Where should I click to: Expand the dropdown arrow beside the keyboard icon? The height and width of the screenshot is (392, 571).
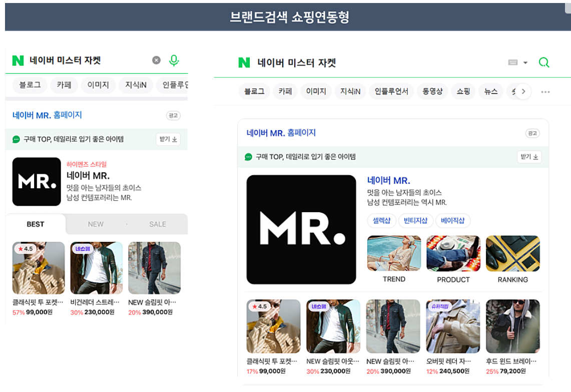click(x=525, y=63)
